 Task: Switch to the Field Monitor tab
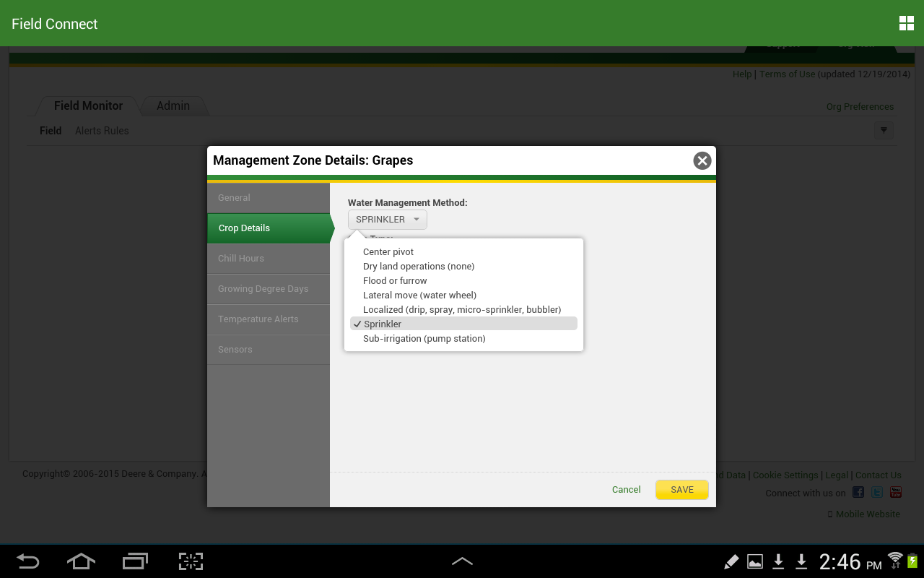tap(88, 105)
